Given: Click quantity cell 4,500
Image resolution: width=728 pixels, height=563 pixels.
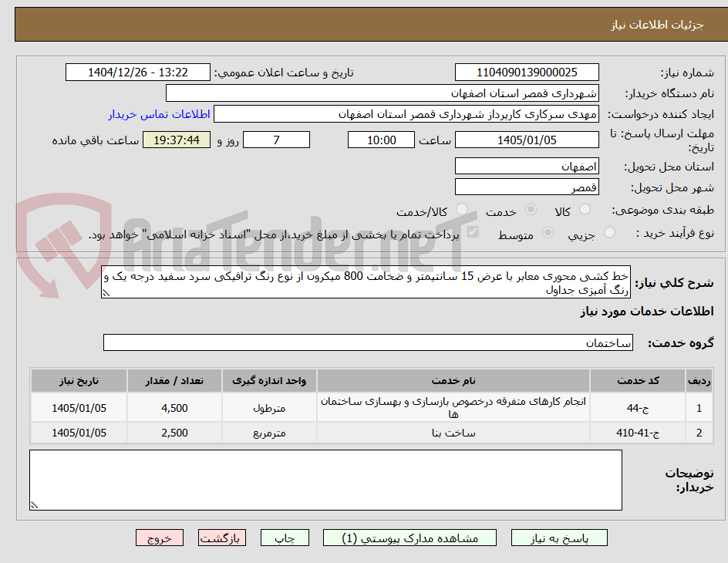Looking at the screenshot, I should [x=174, y=408].
